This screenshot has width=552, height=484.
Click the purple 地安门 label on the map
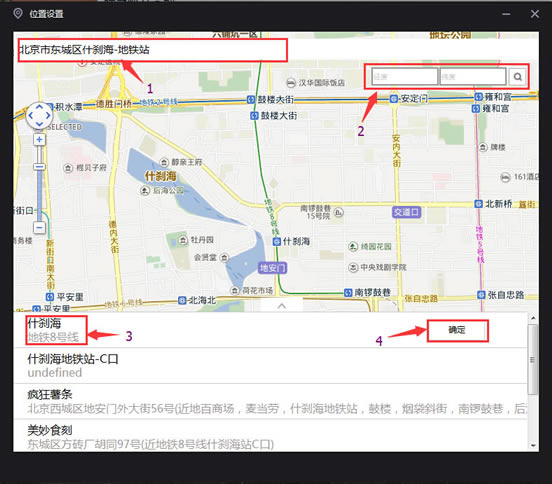272,268
